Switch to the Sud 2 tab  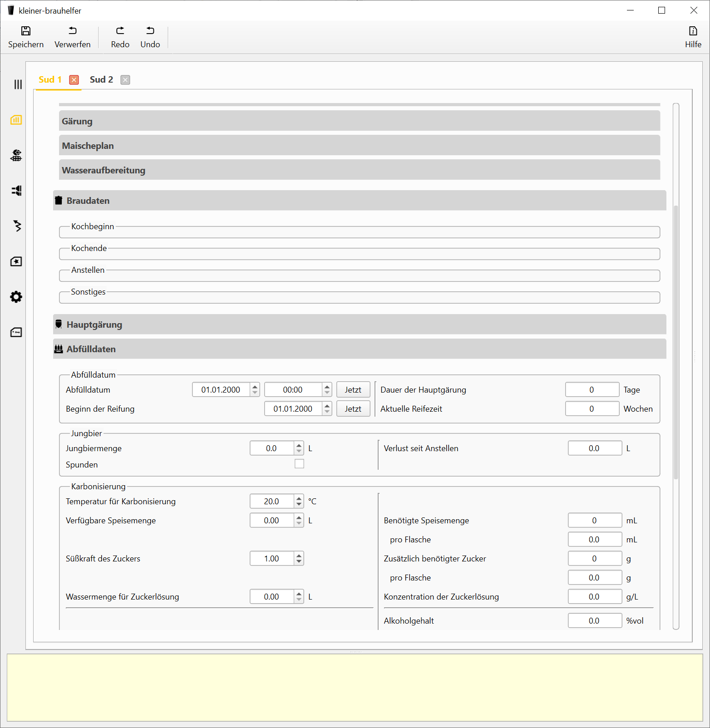(x=101, y=80)
